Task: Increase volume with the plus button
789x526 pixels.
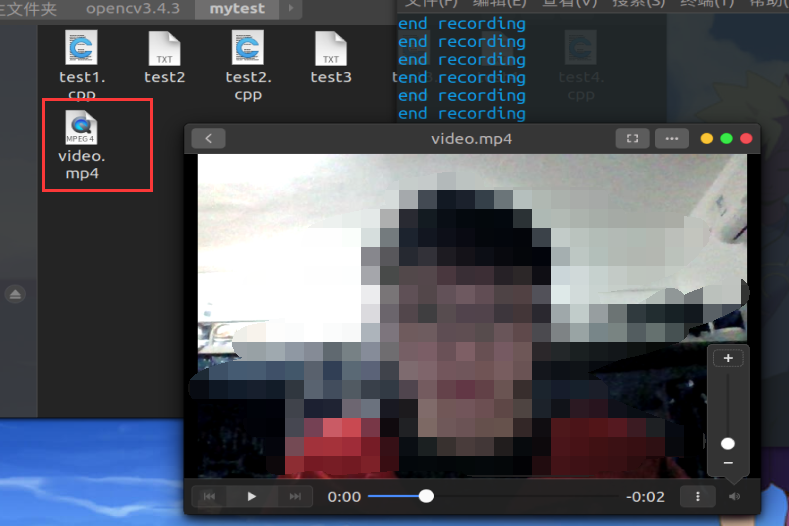Action: click(x=728, y=358)
